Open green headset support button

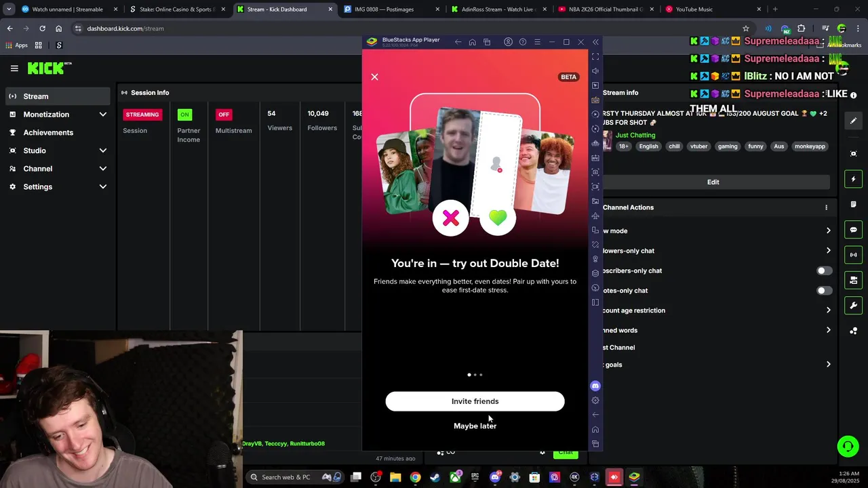click(x=848, y=446)
